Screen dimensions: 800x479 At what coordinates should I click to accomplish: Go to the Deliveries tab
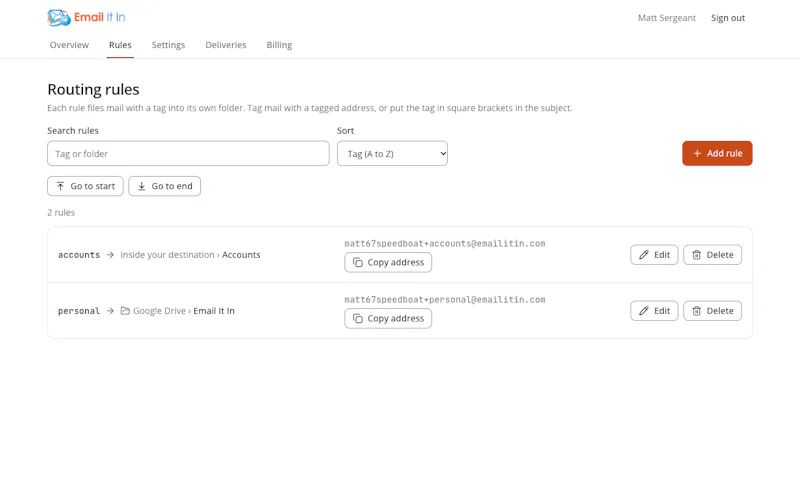pos(226,45)
